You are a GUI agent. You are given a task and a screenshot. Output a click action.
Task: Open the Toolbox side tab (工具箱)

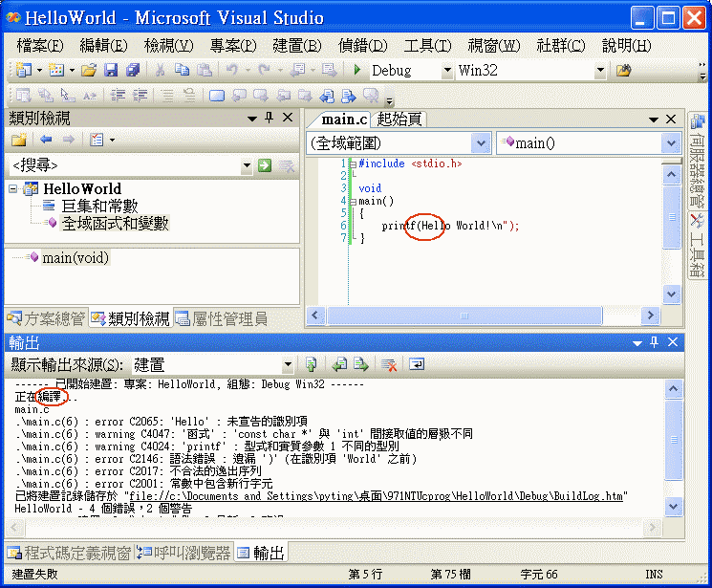(x=697, y=246)
